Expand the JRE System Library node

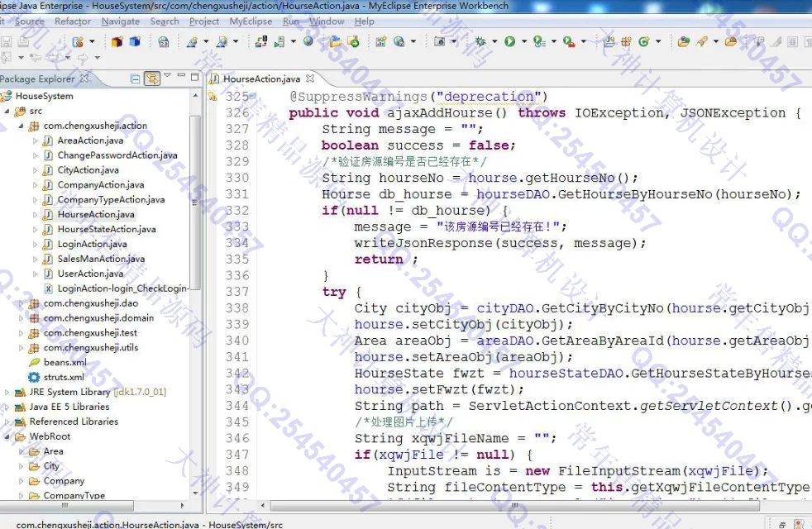7,393
